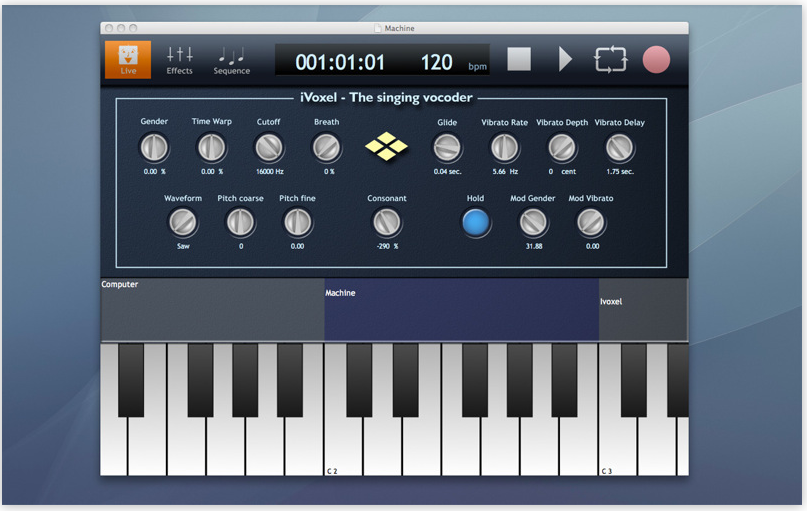
Task: Click the Pitch fine knob
Action: click(298, 223)
